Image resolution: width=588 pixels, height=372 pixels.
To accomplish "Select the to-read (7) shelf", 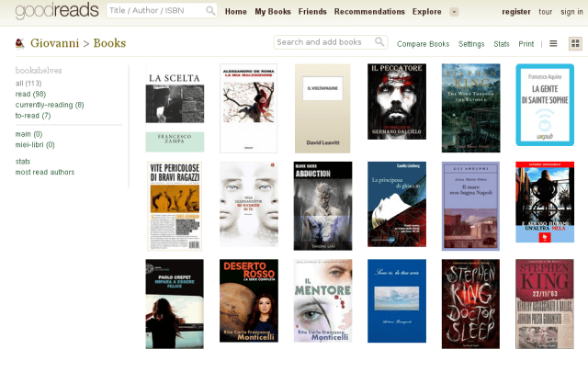I will tap(33, 116).
